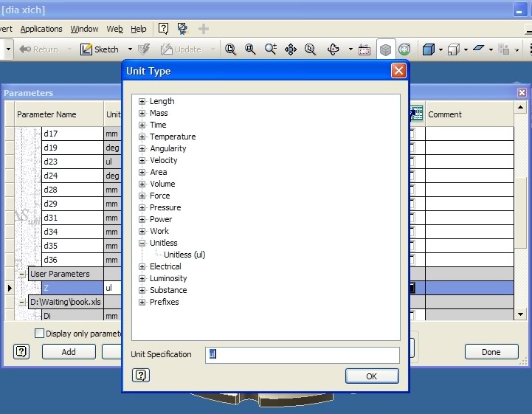
Task: Toggle Display only parameters checkbox
Action: pyautogui.click(x=39, y=334)
